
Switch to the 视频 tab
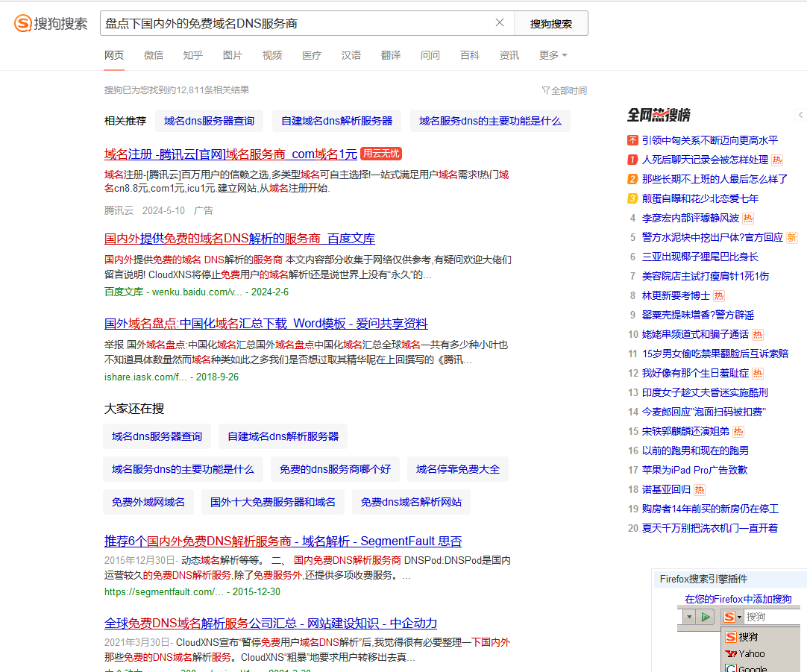272,55
